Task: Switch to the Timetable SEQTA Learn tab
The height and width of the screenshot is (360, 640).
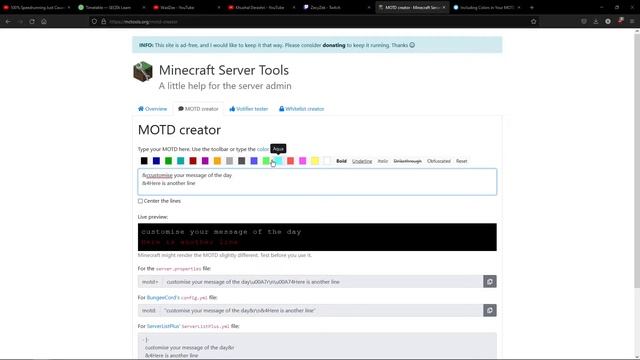Action: click(111, 7)
